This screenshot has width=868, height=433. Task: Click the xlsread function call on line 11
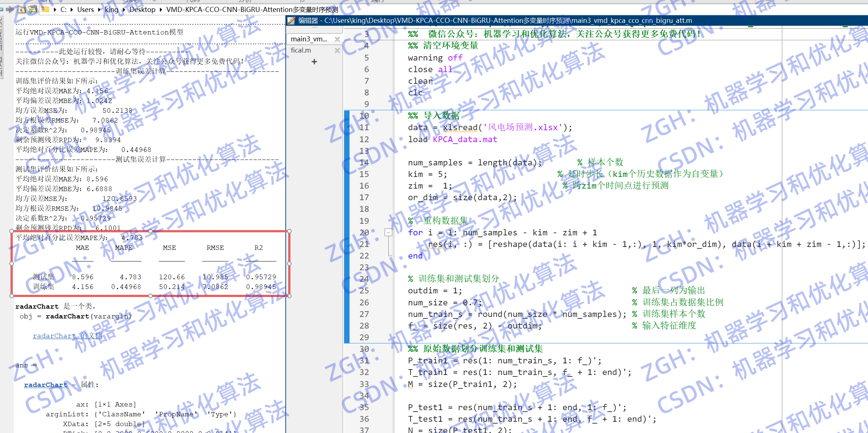pos(460,128)
